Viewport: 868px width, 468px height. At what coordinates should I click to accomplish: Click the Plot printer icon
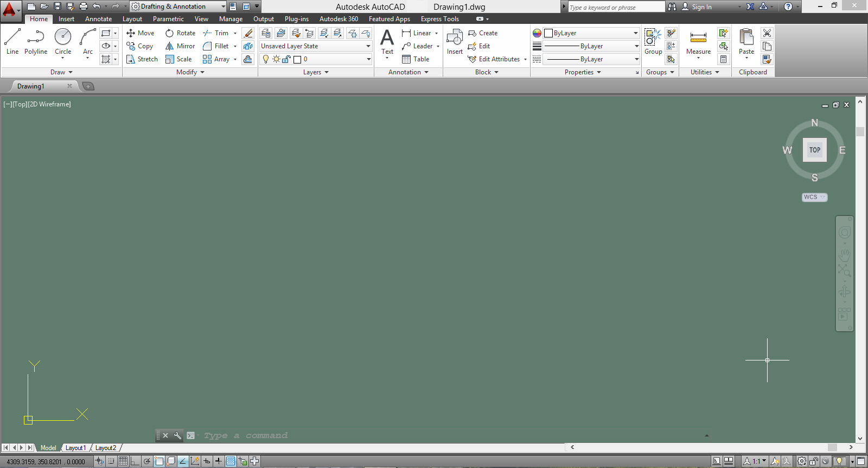[84, 7]
